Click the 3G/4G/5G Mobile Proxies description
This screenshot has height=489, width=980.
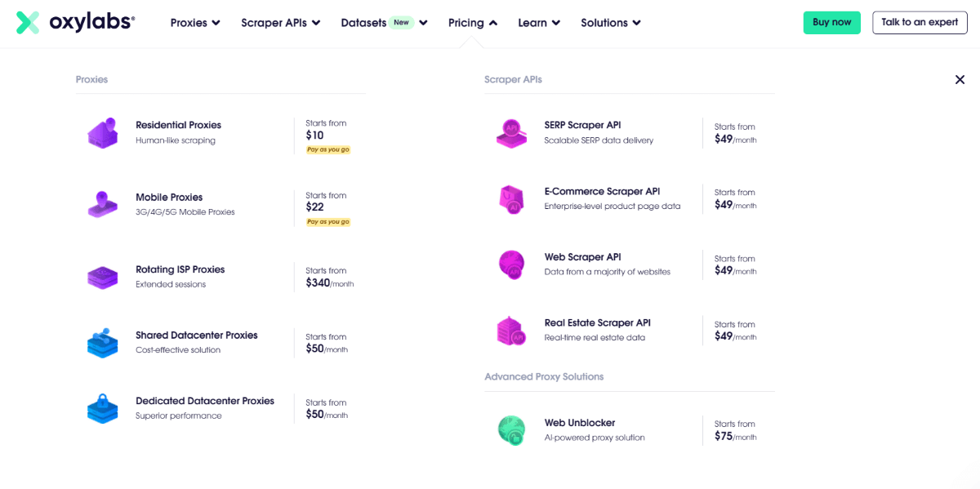pyautogui.click(x=185, y=212)
